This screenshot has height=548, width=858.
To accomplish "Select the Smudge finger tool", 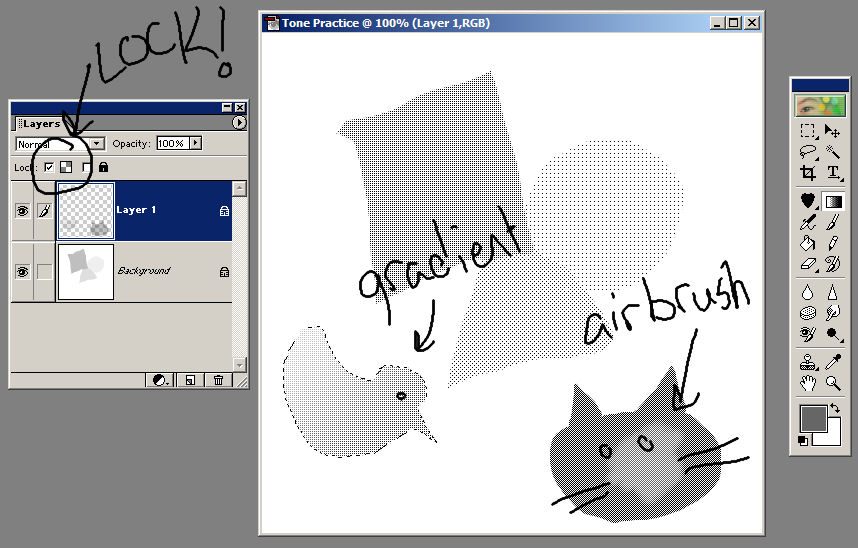I will point(832,313).
